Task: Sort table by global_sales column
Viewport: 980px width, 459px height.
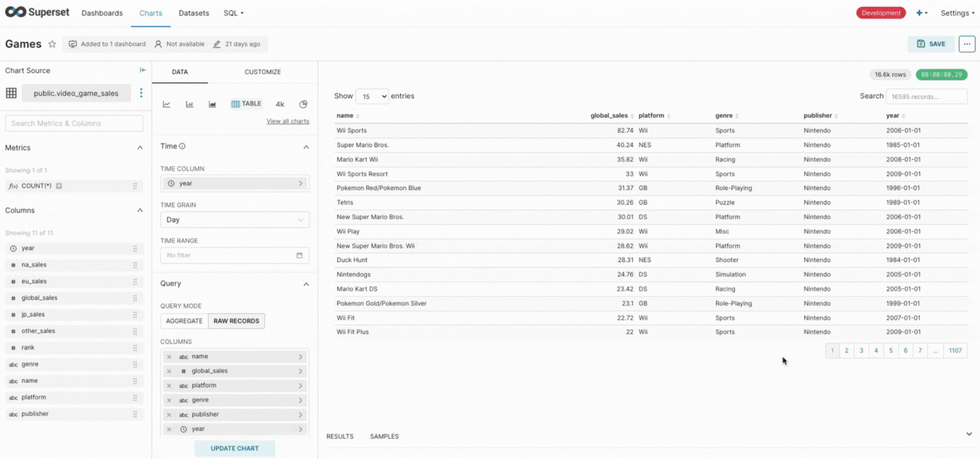Action: [x=609, y=116]
